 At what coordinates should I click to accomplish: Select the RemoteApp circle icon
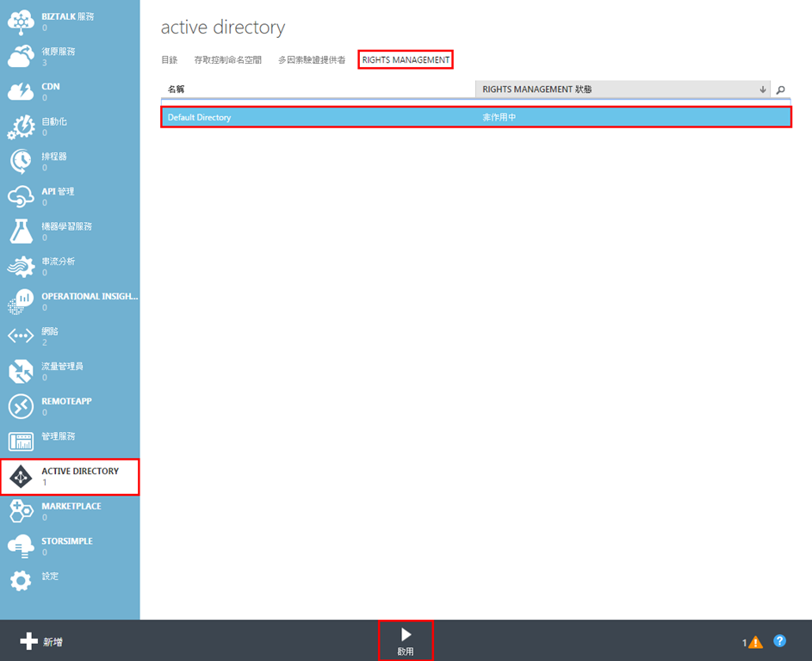pos(21,406)
